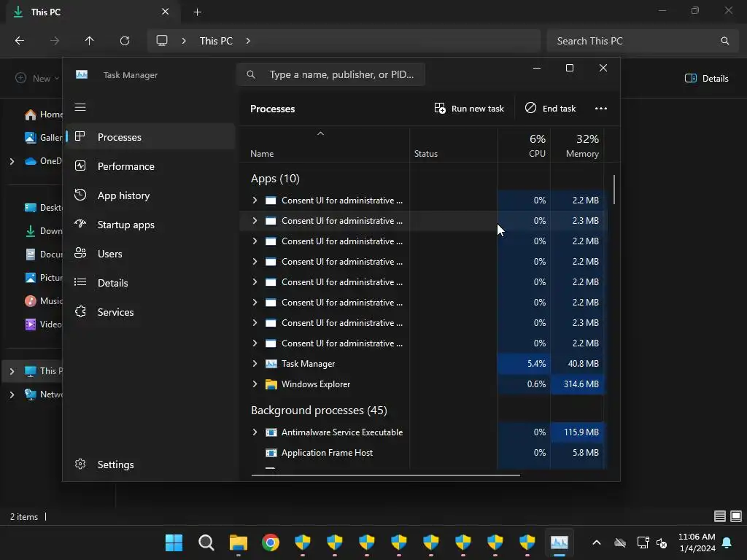Collapse the sort arrow above the Name column

pos(321,134)
